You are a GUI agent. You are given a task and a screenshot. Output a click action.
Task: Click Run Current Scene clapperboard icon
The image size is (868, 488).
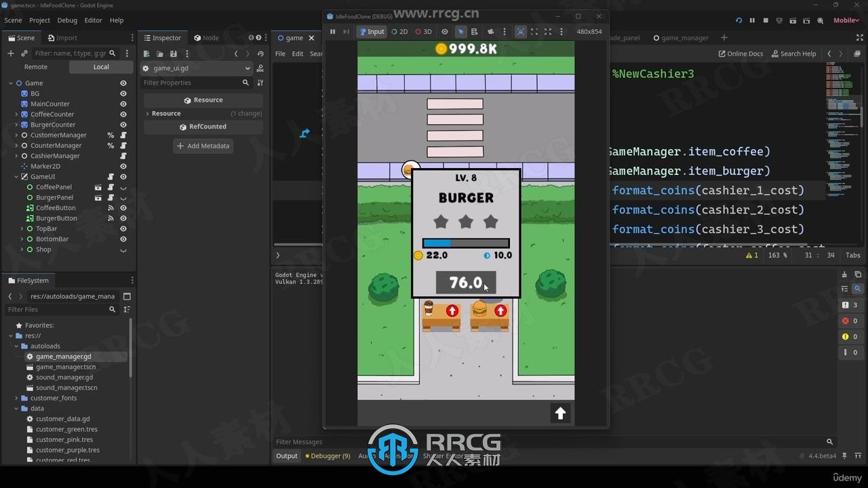(793, 20)
